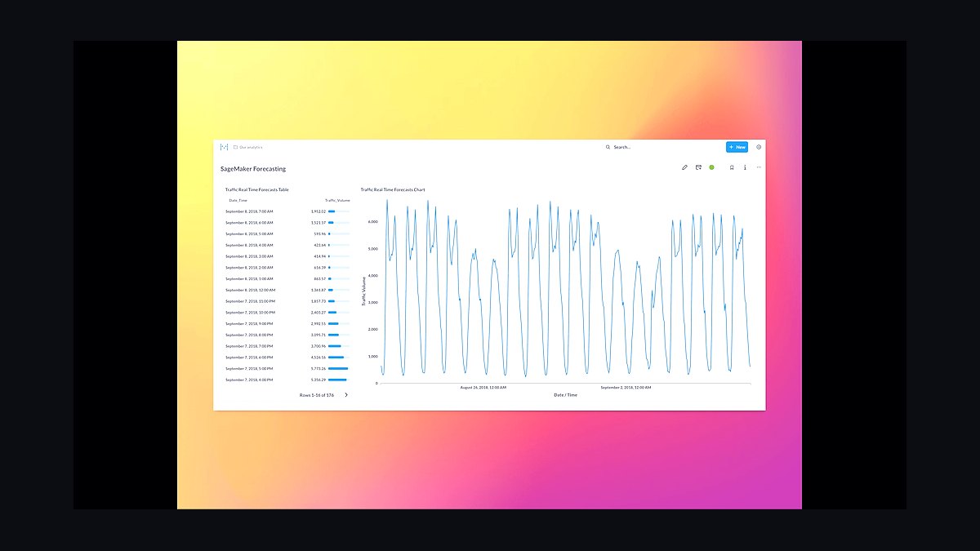Open the settings gear icon
Screen dimensions: 980x551
[759, 147]
